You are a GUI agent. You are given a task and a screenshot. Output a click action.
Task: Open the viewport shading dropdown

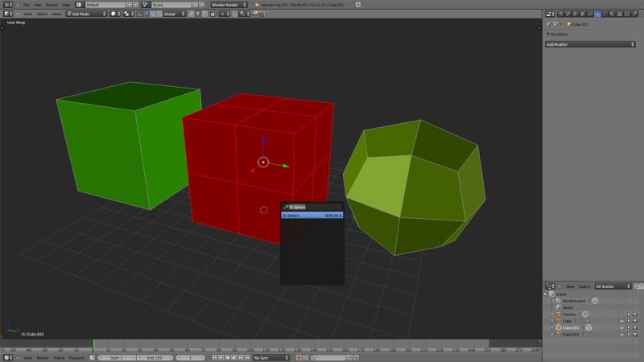click(116, 14)
